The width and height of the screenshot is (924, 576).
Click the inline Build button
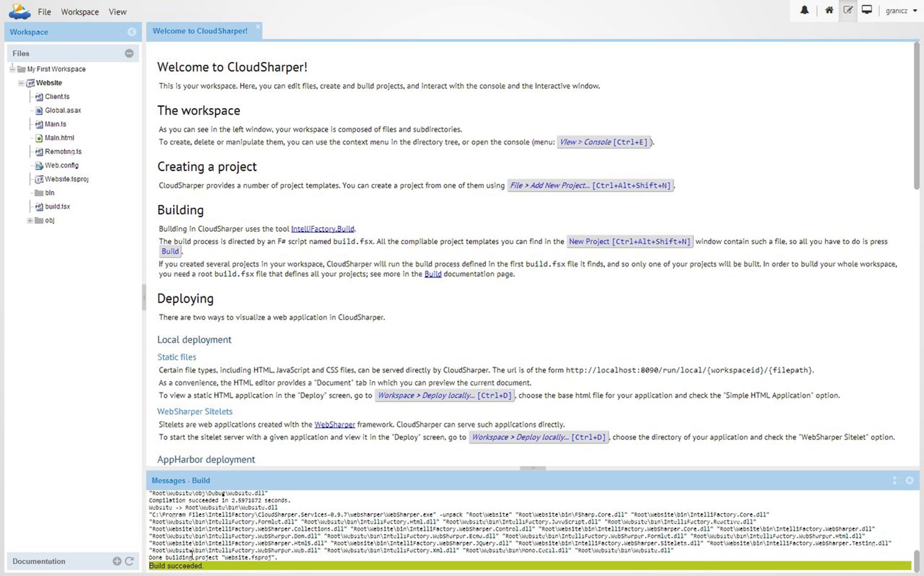(170, 251)
